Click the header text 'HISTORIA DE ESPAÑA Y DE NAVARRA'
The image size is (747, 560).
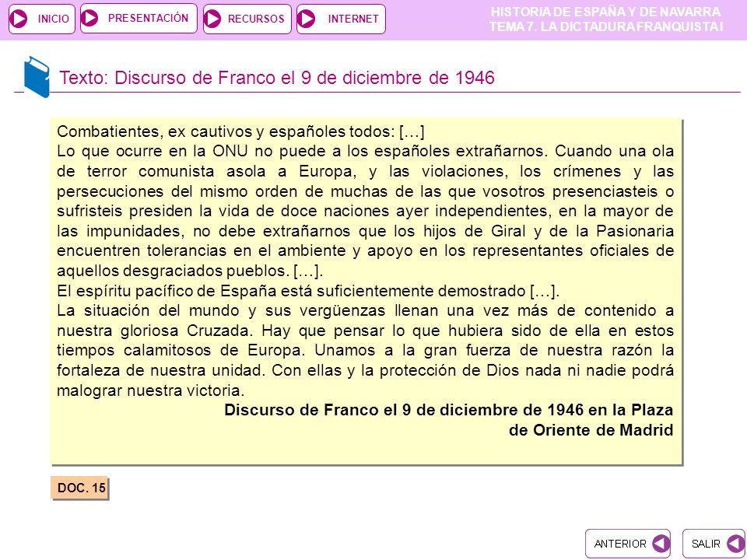[x=605, y=12]
